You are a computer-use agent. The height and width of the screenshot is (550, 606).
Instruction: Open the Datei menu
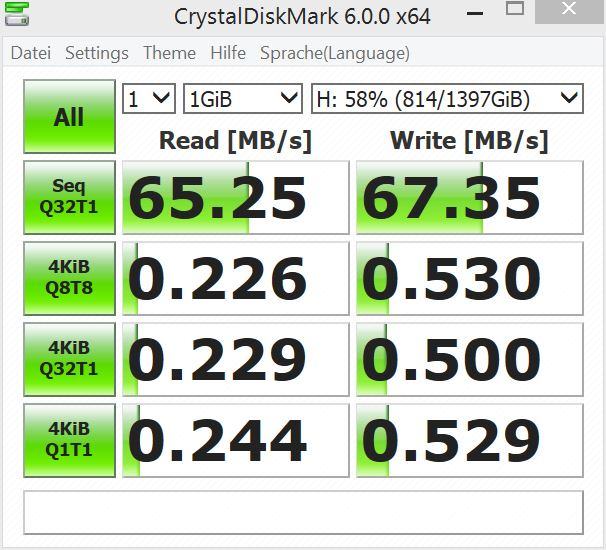point(31,53)
